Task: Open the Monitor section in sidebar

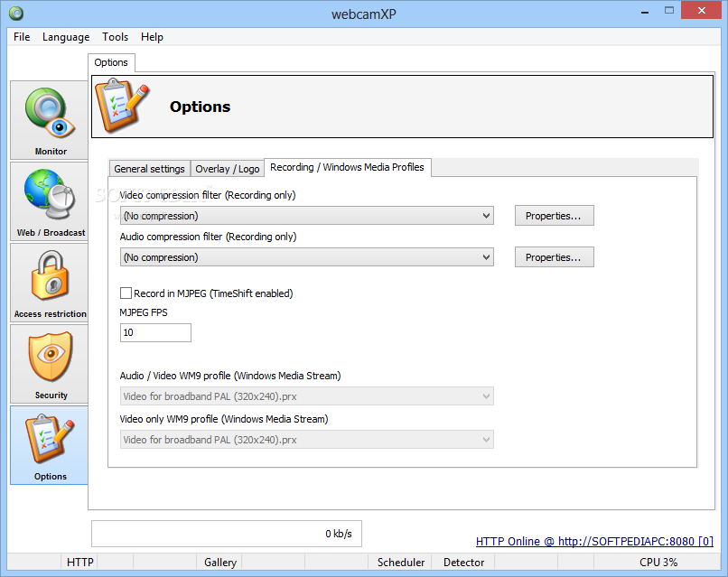Action: (49, 120)
